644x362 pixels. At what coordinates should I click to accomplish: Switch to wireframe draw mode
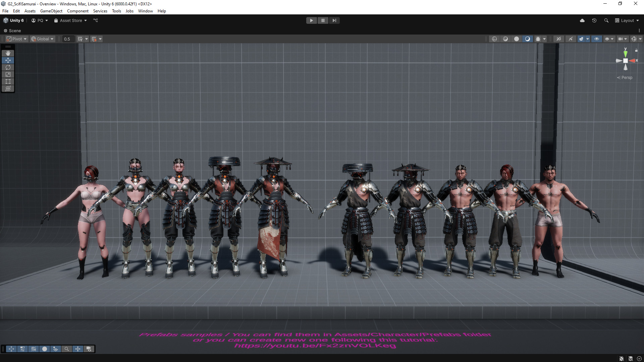click(x=494, y=39)
